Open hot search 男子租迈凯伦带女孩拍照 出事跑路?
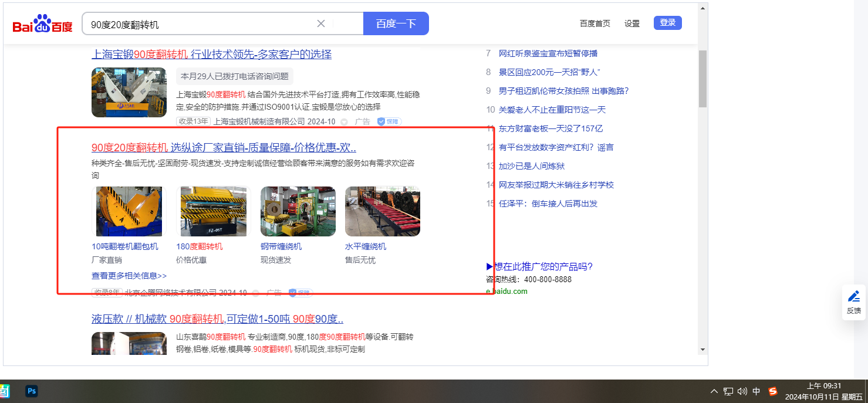 564,91
